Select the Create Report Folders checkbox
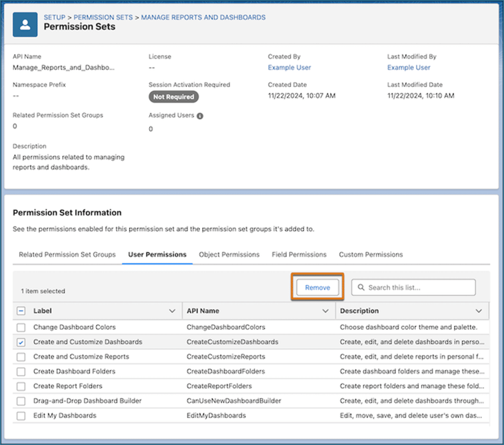 [21, 387]
